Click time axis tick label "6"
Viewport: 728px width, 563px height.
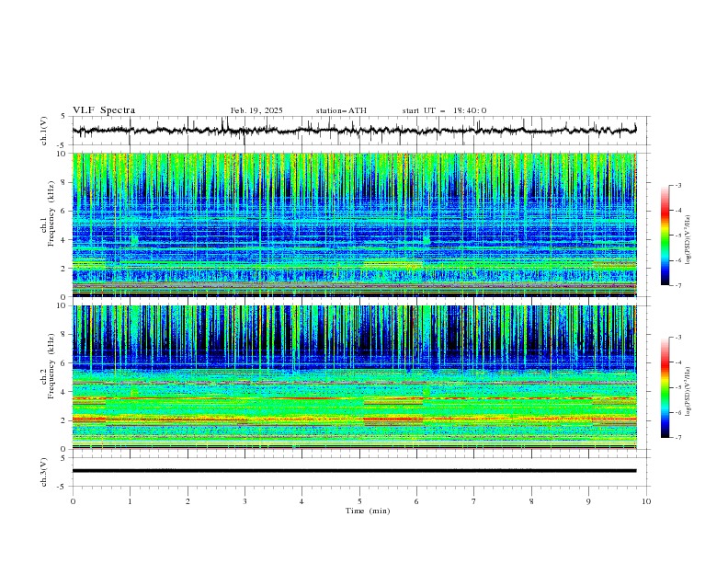(x=416, y=501)
